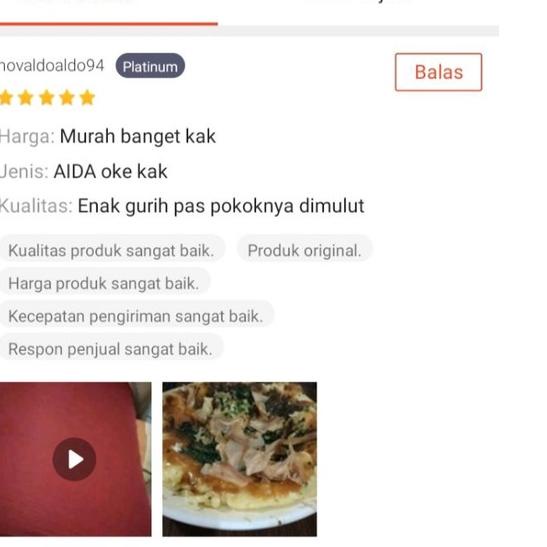
Task: Select the 'Harga produk sangat baik' tag
Action: tap(104, 283)
